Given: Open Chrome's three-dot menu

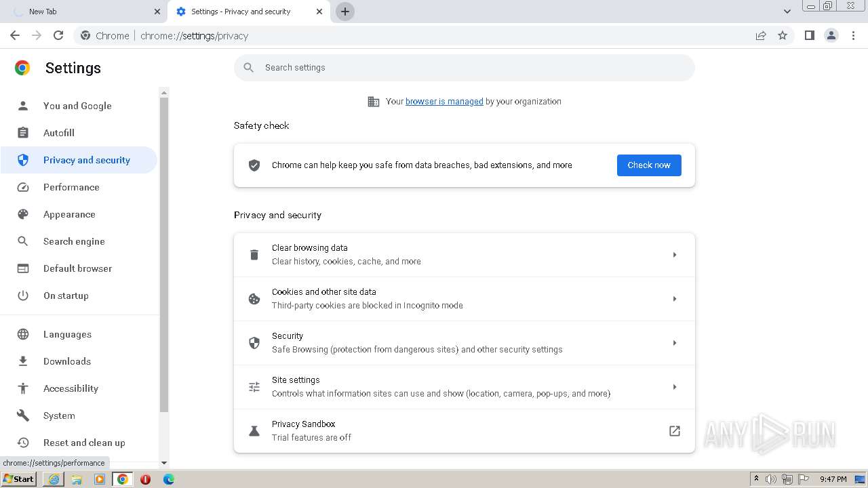Looking at the screenshot, I should (854, 35).
